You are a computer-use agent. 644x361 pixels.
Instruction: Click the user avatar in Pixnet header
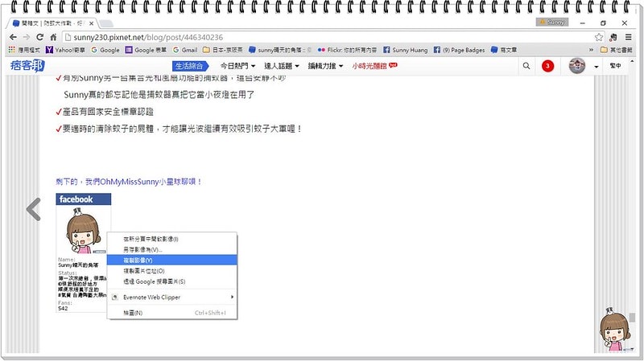click(x=576, y=66)
